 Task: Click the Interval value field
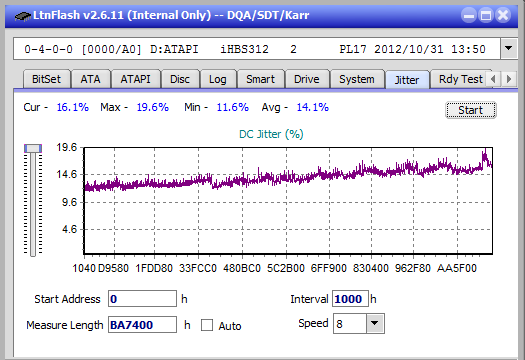click(x=350, y=299)
